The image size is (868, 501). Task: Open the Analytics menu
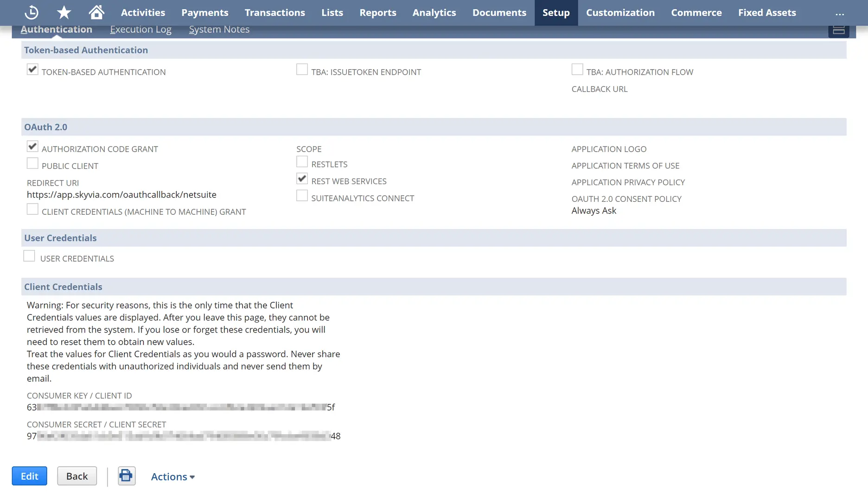coord(434,13)
